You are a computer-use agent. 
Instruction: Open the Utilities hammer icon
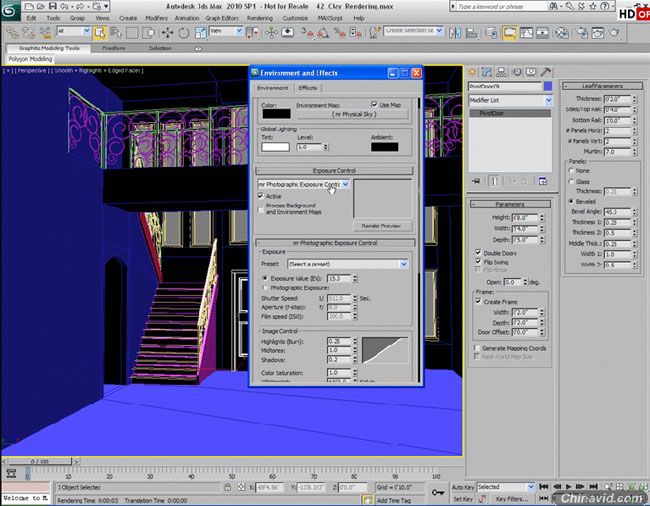coord(544,72)
